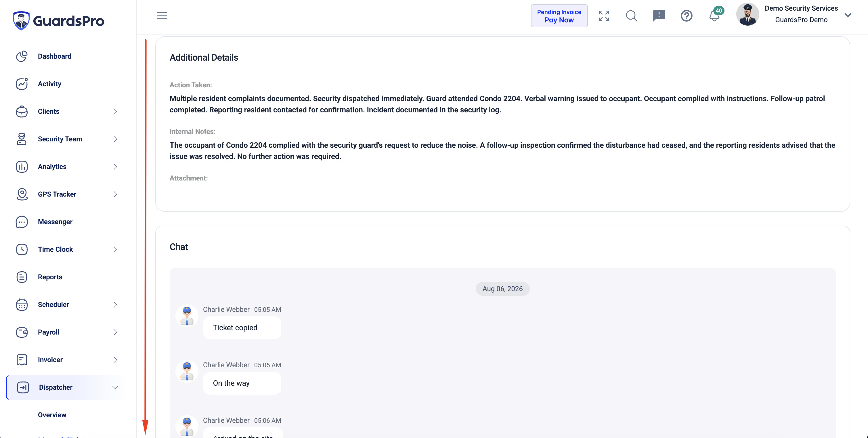
Task: Click the GuardsPro logo
Action: click(x=58, y=21)
